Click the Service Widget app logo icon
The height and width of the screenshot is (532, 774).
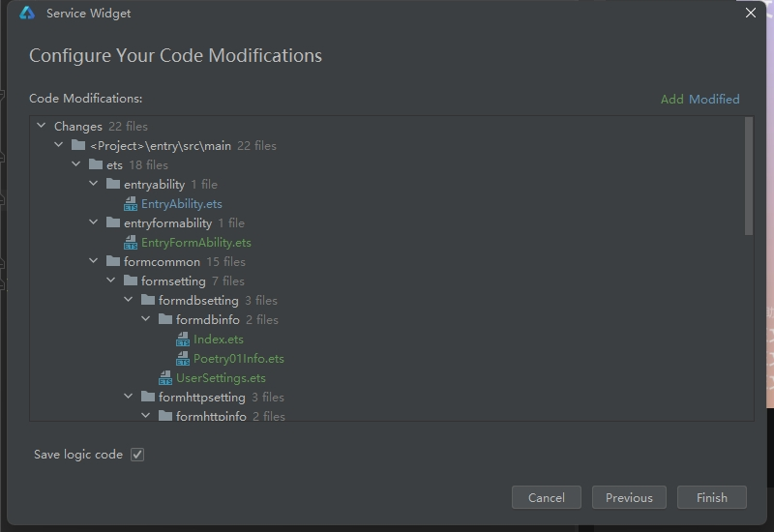(x=27, y=14)
